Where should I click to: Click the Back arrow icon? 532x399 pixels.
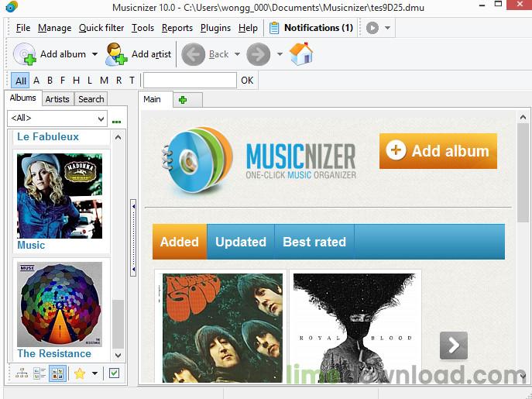[x=194, y=54]
